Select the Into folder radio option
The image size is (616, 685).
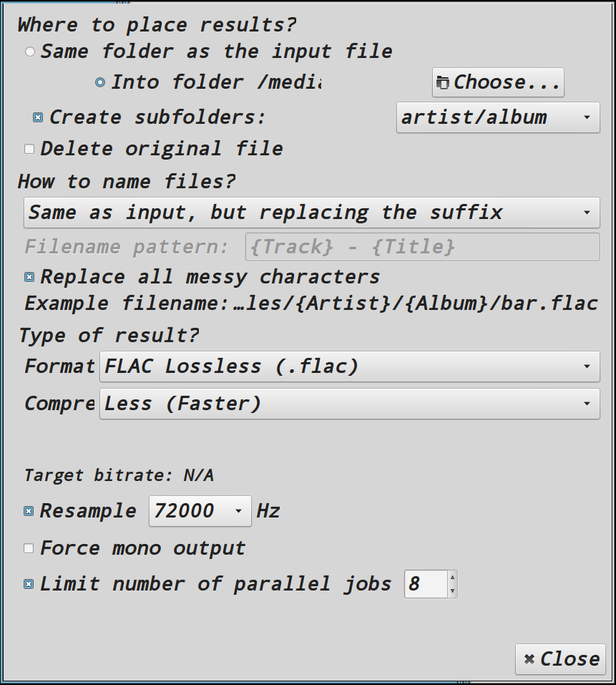point(100,82)
